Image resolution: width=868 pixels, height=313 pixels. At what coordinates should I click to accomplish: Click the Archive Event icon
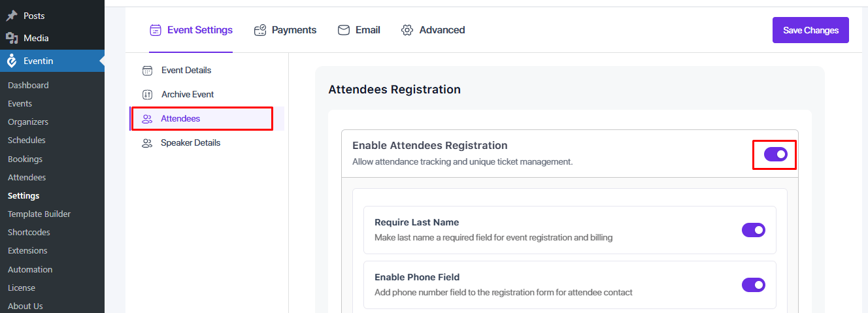[x=148, y=95]
